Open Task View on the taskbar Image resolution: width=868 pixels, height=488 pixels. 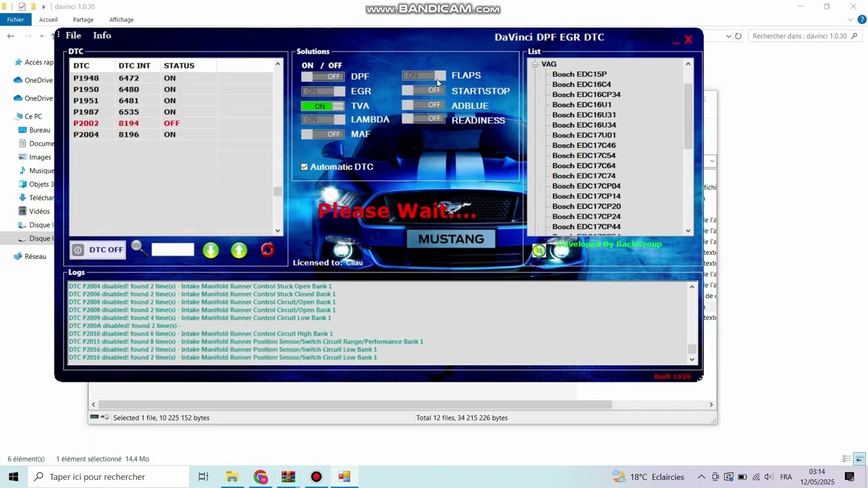[x=203, y=476]
